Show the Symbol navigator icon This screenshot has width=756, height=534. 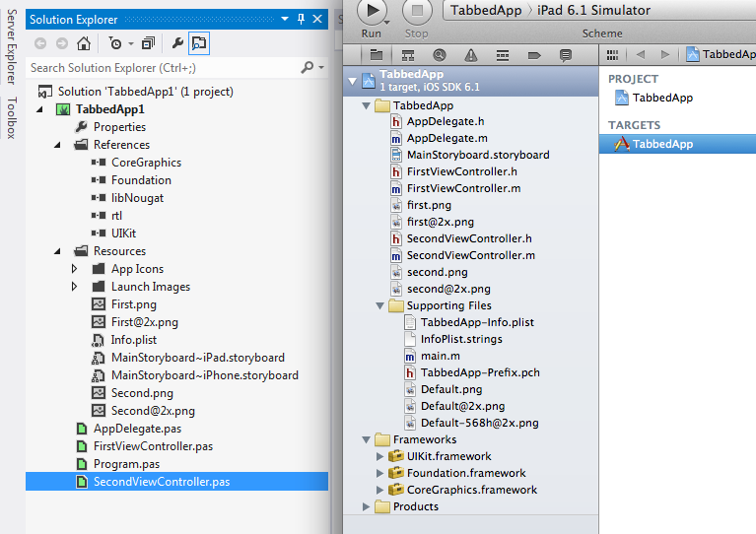(x=408, y=55)
